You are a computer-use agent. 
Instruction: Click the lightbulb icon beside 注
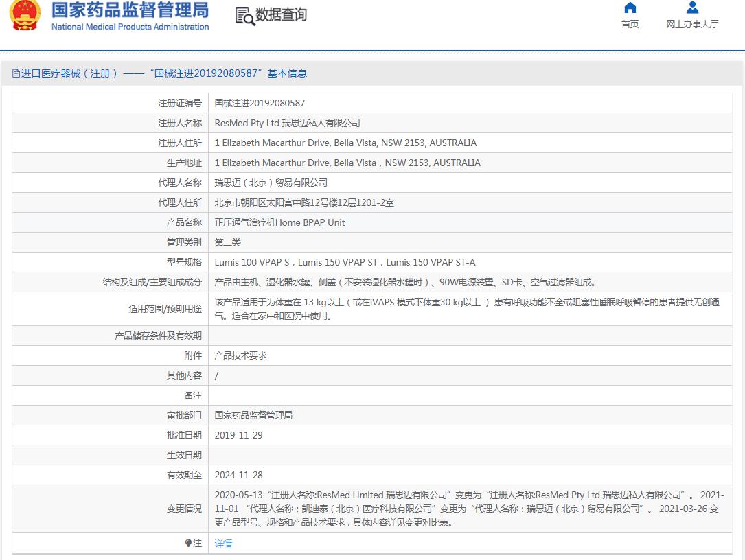point(188,543)
